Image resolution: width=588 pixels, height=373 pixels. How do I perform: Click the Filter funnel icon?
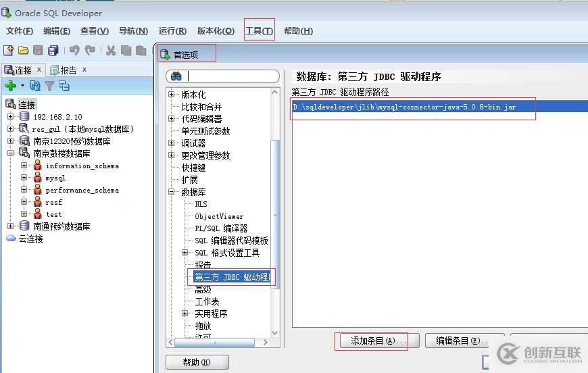click(x=49, y=86)
